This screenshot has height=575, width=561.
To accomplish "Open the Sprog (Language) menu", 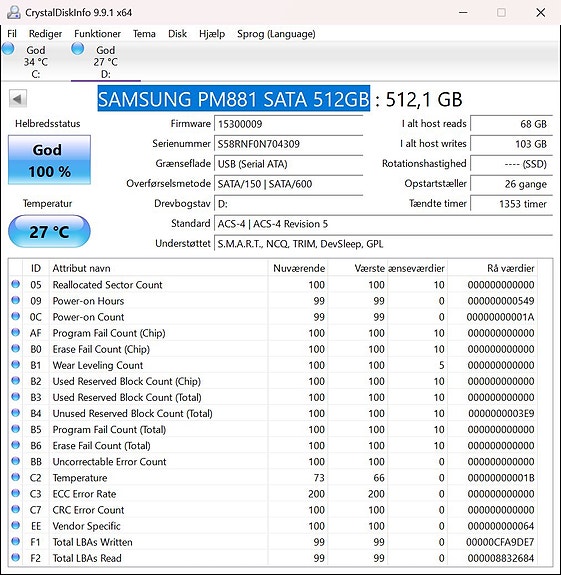I will [276, 34].
